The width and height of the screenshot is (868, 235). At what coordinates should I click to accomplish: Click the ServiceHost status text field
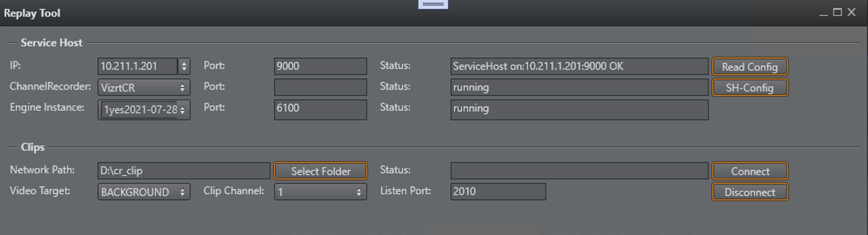coord(579,66)
